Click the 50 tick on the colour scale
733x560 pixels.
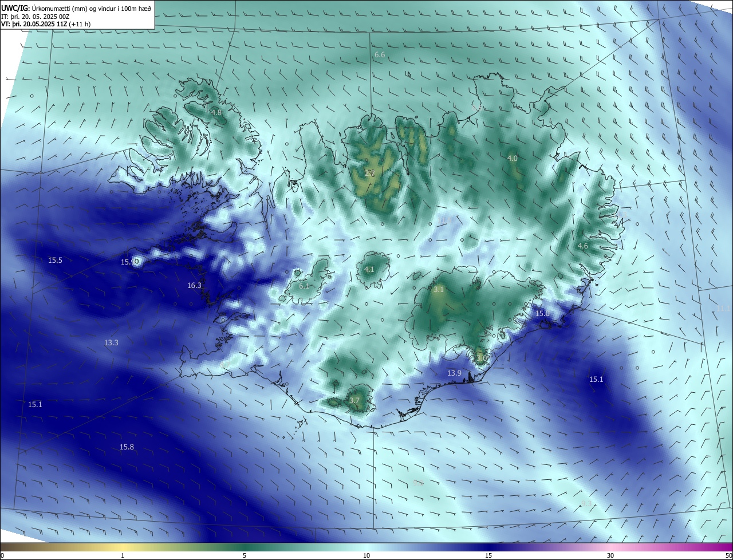[x=728, y=555]
